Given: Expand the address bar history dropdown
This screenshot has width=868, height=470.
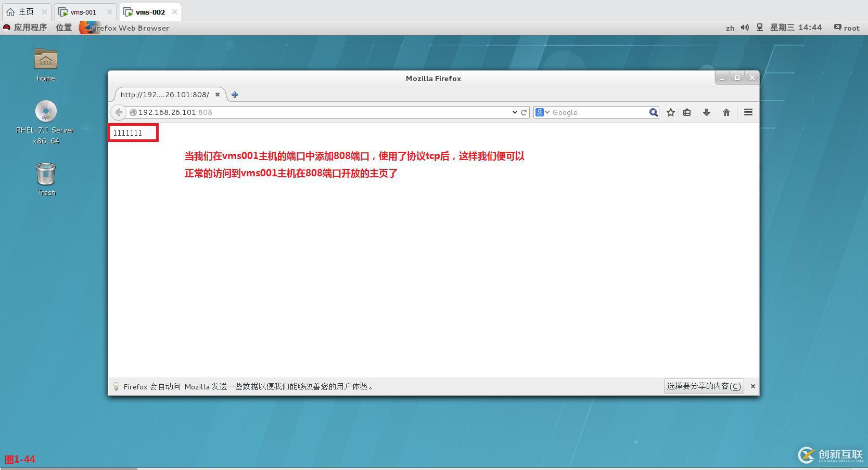Looking at the screenshot, I should tap(515, 112).
